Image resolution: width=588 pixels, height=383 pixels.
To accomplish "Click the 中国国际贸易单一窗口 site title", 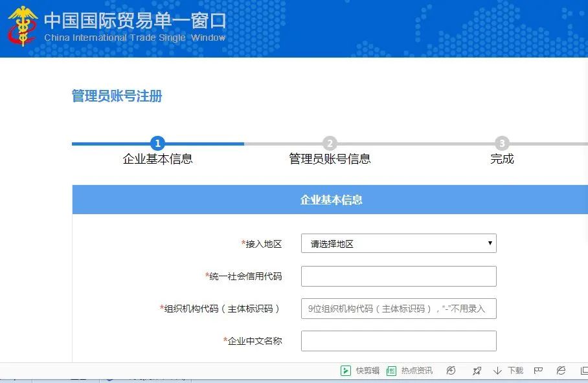I will pos(135,21).
